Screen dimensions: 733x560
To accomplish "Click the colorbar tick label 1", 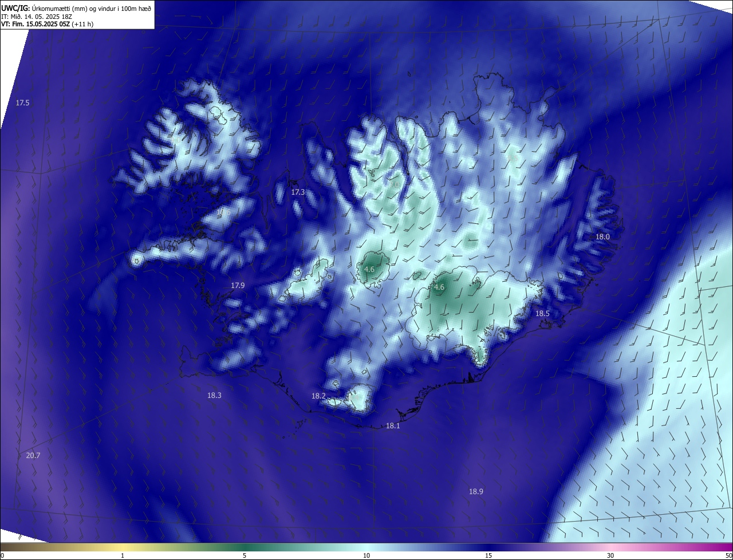I will click(123, 555).
